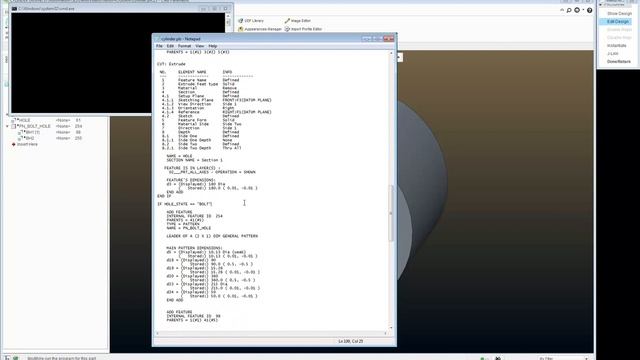Collapse the ribbon with the caret icon

[x=562, y=10]
